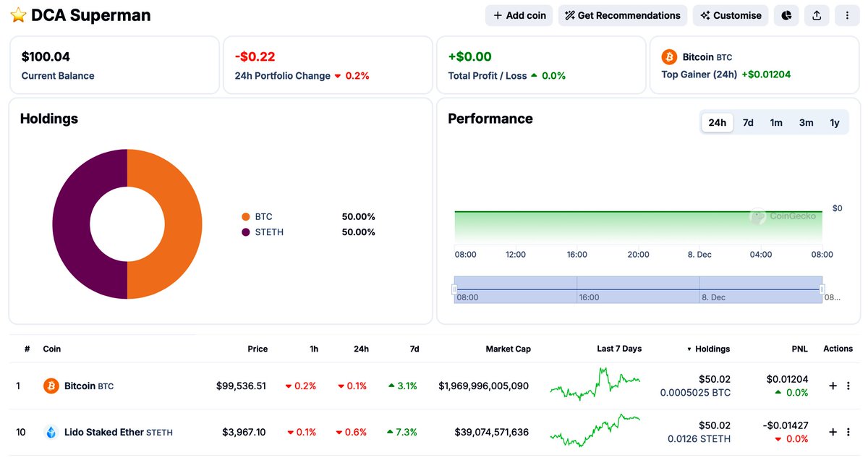Click the -$0.22 portfolio change value
868x463 pixels.
click(x=255, y=56)
